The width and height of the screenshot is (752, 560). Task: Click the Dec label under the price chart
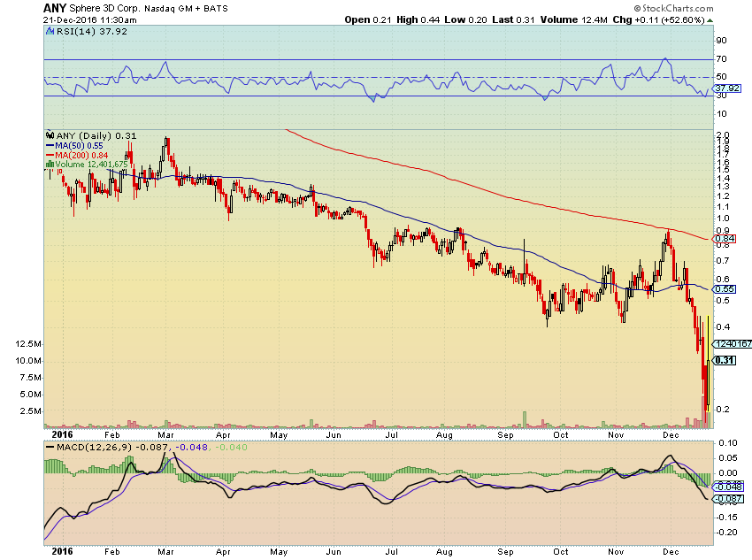[x=671, y=435]
